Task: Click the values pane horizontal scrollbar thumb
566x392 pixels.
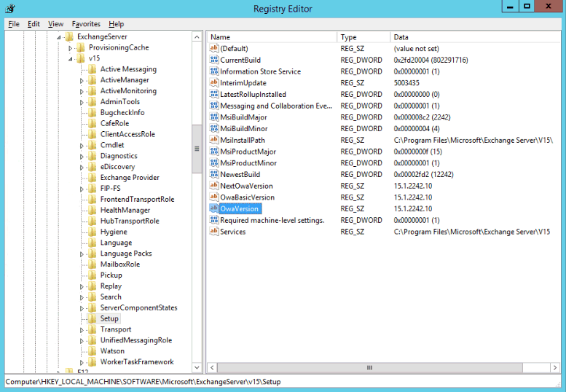Action: click(x=369, y=368)
